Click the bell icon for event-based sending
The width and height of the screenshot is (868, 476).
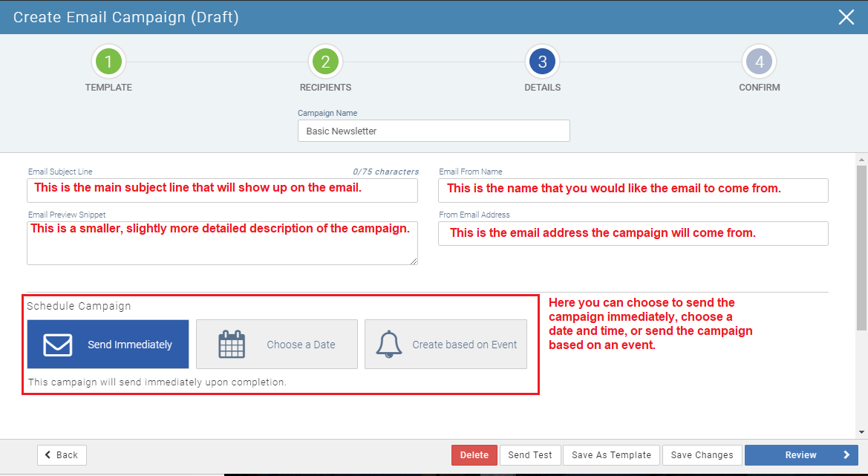pos(388,345)
